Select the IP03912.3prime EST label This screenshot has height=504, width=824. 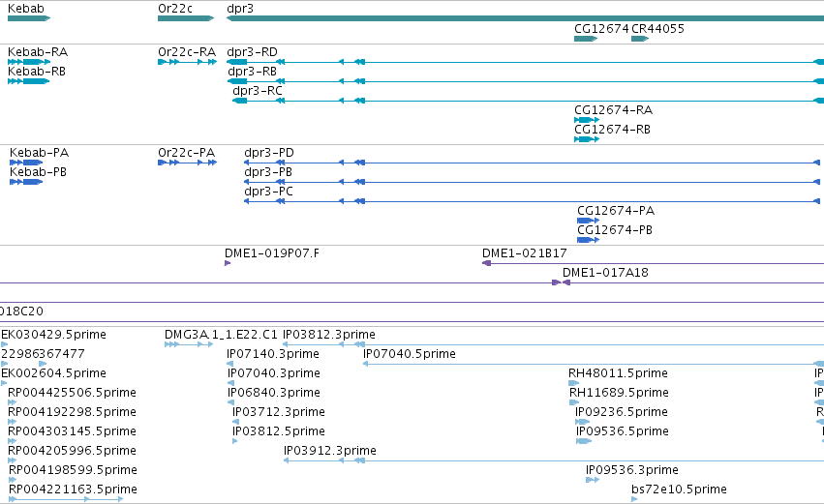[x=330, y=452]
